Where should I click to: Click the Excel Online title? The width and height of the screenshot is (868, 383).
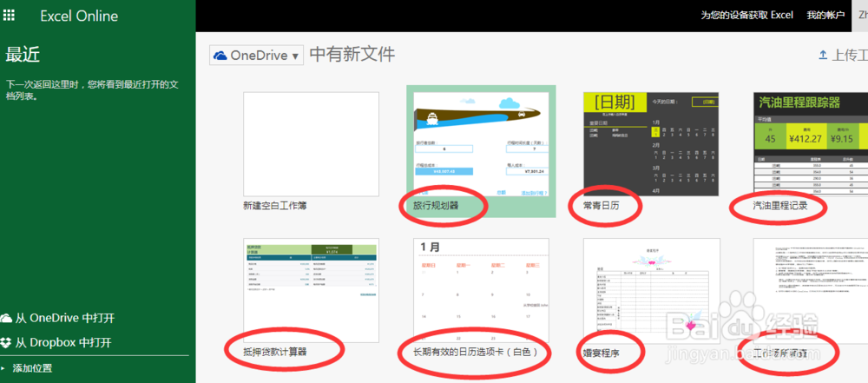click(79, 17)
